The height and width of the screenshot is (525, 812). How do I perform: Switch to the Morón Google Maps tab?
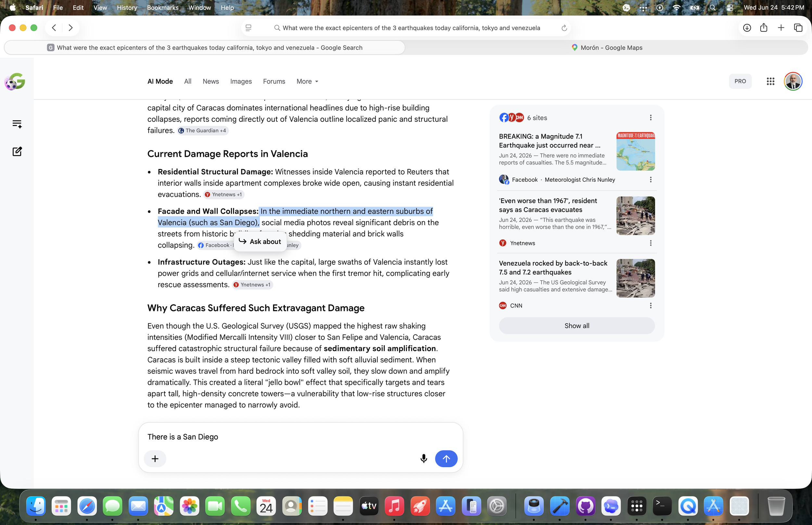tap(606, 48)
